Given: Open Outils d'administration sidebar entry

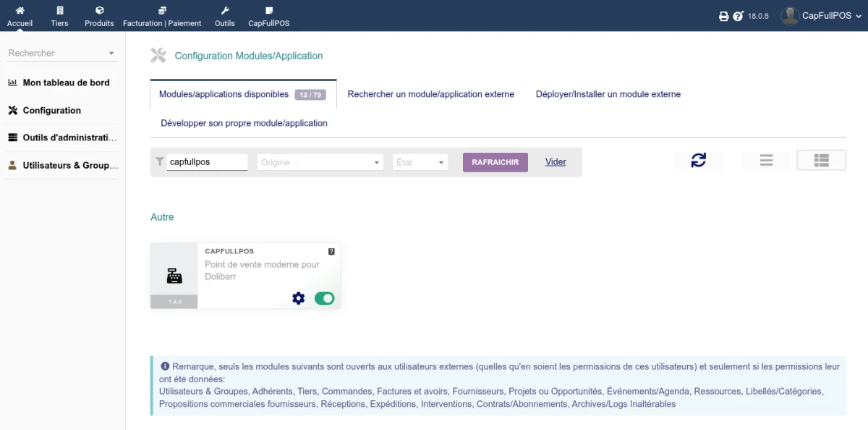Looking at the screenshot, I should click(x=69, y=138).
